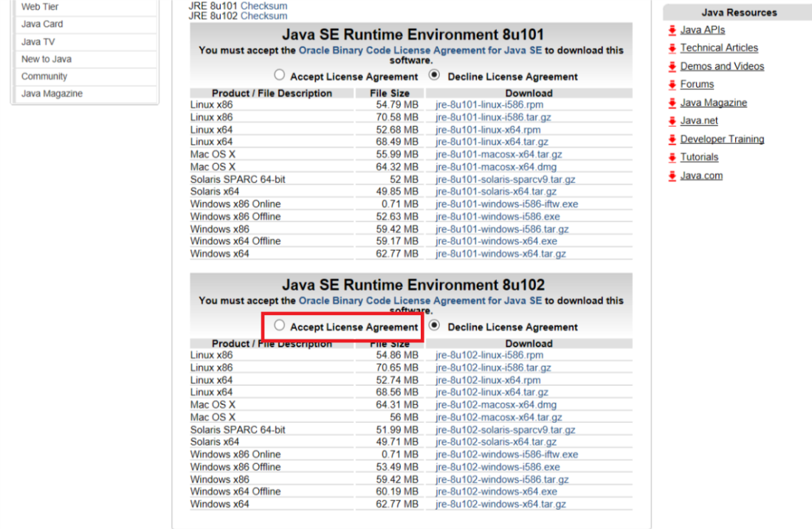This screenshot has height=529, width=812.
Task: Open JRE 8u101 Checksum link
Action: pos(264,6)
